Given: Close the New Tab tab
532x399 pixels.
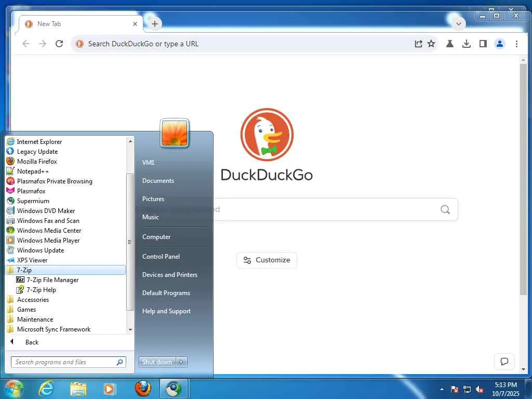Looking at the screenshot, I should [x=135, y=24].
